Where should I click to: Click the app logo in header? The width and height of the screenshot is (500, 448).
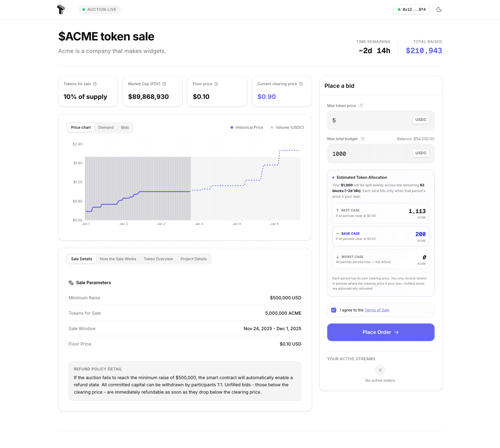(61, 9)
